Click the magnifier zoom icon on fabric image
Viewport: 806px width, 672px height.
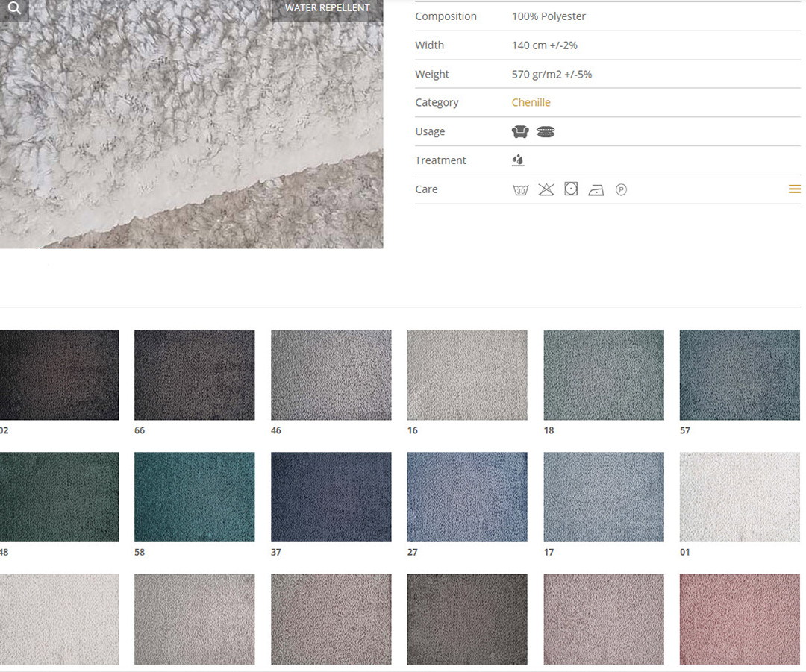tap(14, 9)
